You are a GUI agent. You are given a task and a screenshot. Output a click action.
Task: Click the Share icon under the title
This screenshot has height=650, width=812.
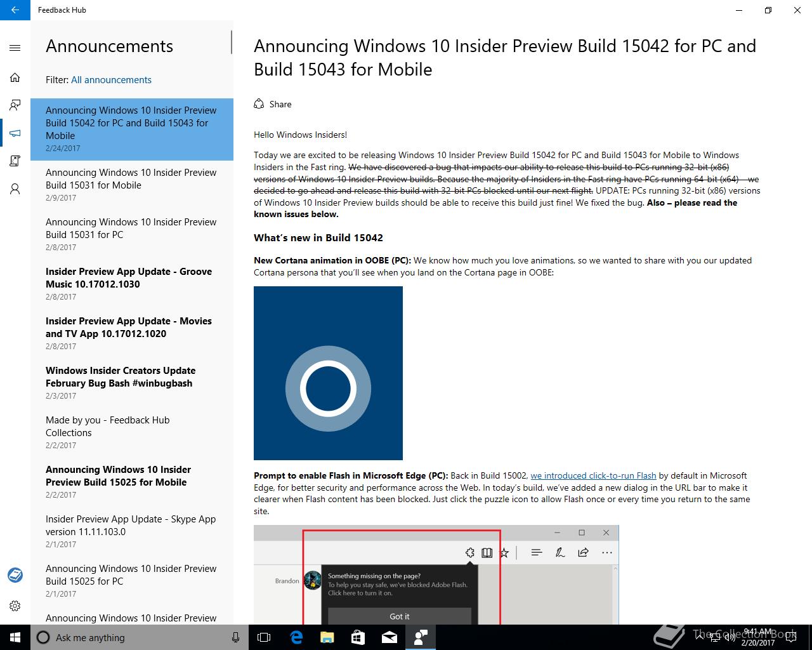click(259, 104)
